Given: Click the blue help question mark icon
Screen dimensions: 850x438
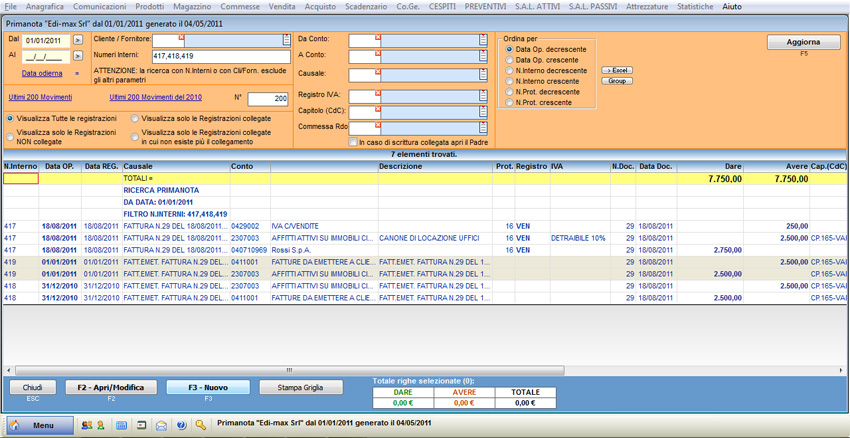Looking at the screenshot, I should click(181, 425).
